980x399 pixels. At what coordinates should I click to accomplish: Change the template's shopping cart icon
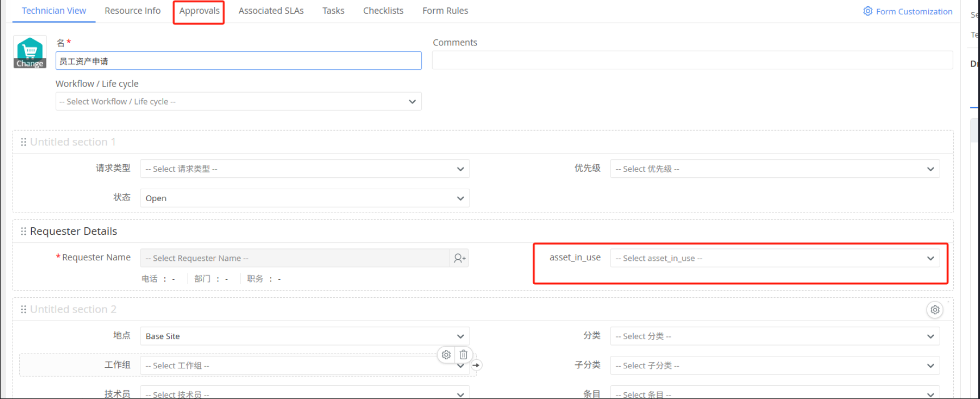click(x=30, y=53)
